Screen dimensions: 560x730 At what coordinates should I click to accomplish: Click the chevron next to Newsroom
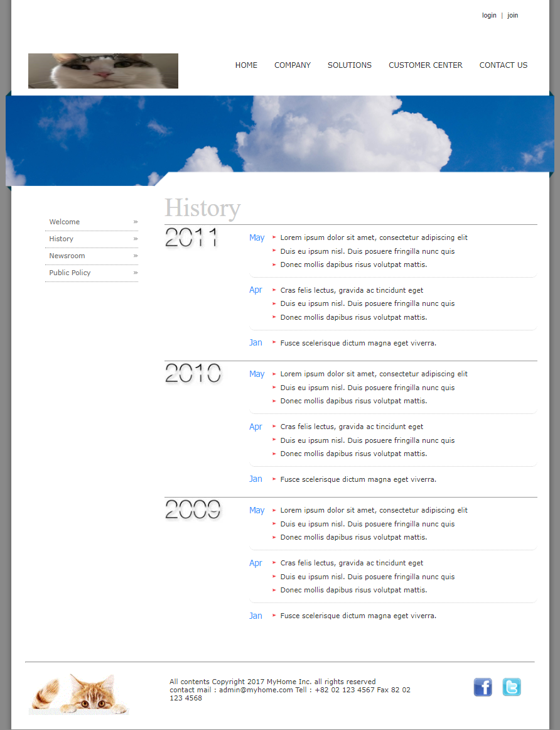136,256
